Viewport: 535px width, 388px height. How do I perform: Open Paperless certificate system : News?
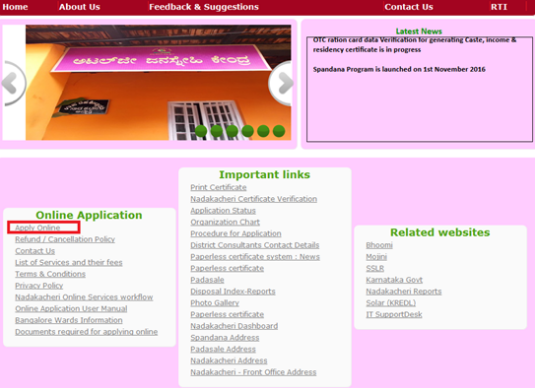coord(255,257)
